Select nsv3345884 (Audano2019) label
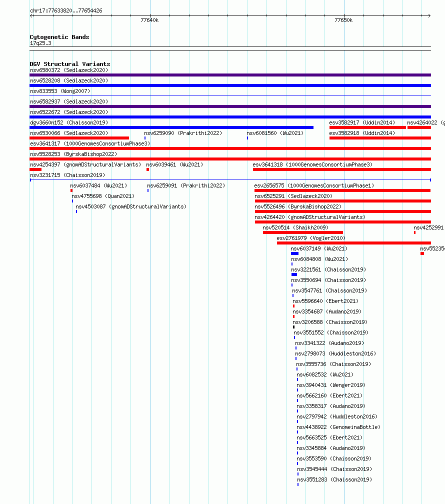445x504 pixels. pos(331,448)
